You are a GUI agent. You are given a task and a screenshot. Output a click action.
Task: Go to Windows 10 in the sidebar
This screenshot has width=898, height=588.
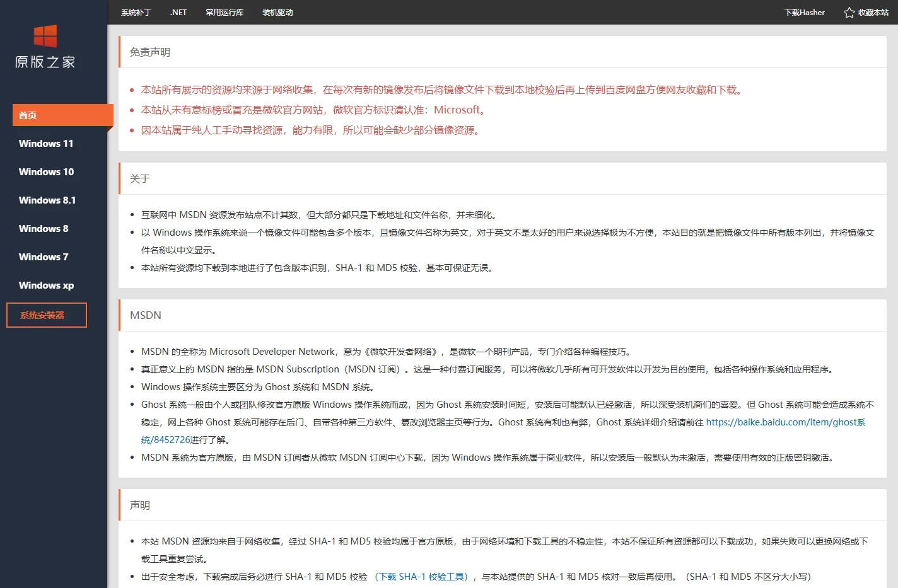[46, 172]
